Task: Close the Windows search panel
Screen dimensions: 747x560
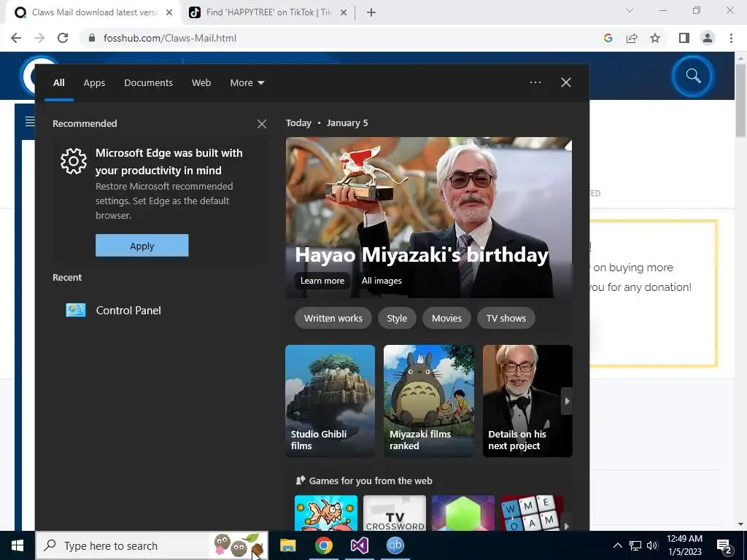Action: tap(566, 82)
